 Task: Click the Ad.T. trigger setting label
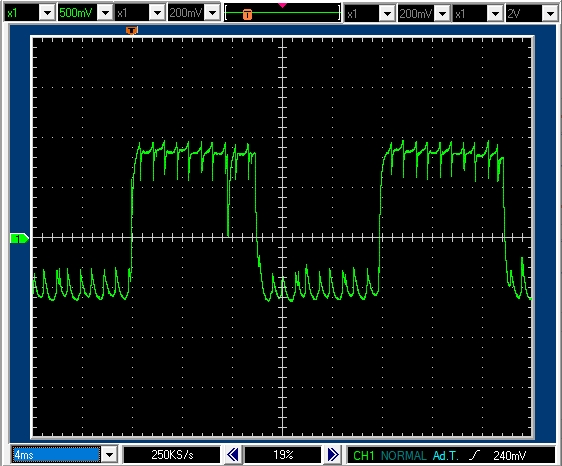pyautogui.click(x=446, y=456)
